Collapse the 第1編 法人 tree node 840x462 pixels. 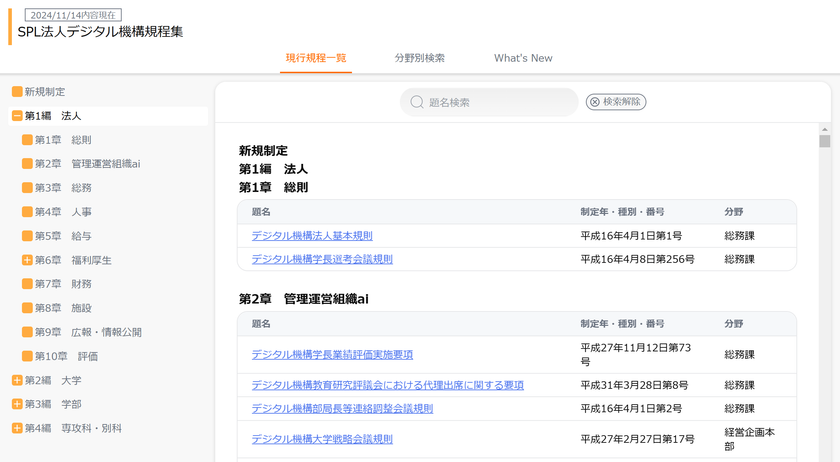(x=17, y=116)
